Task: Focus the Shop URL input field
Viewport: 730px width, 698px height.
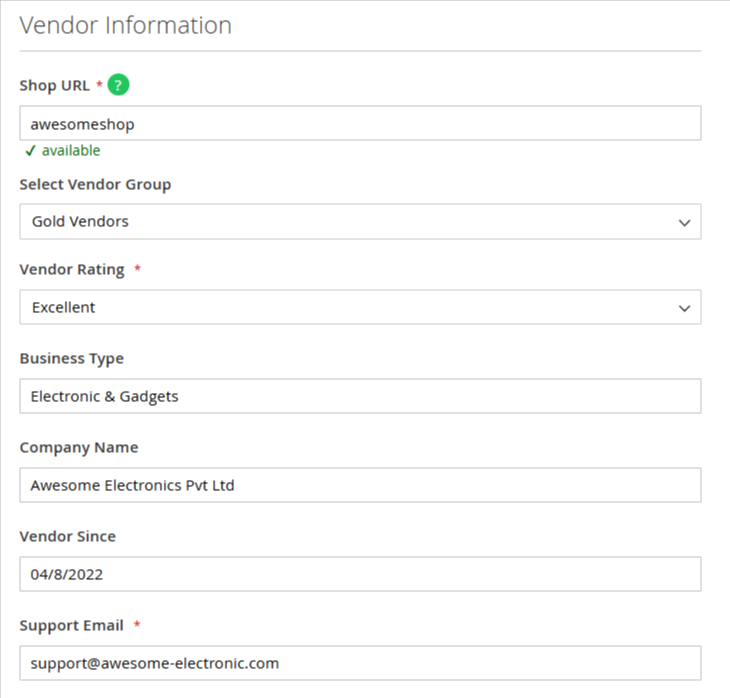Action: [x=360, y=123]
